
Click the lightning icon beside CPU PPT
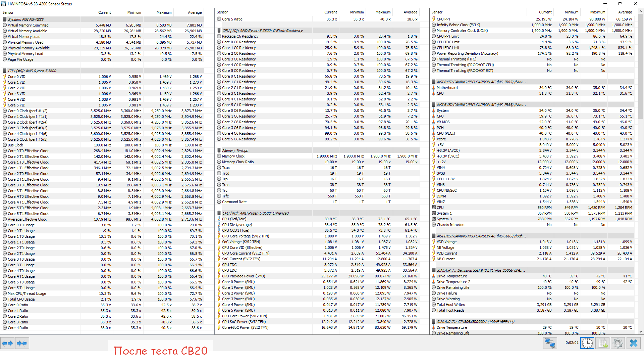434,19
